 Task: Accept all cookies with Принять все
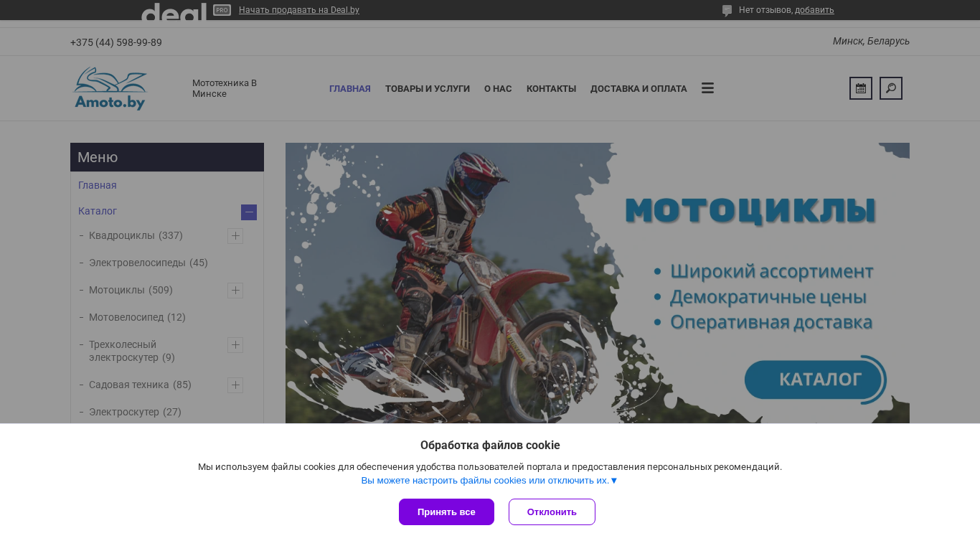pyautogui.click(x=446, y=512)
